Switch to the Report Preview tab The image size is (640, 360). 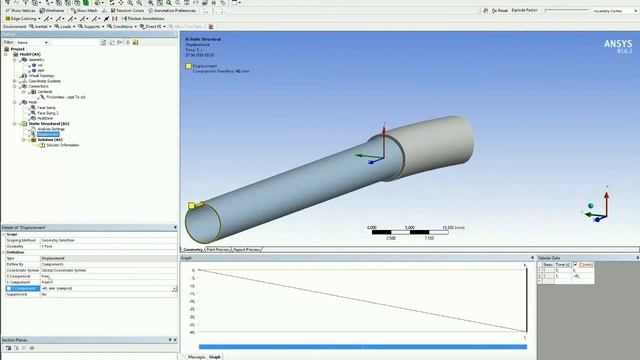[x=247, y=249]
